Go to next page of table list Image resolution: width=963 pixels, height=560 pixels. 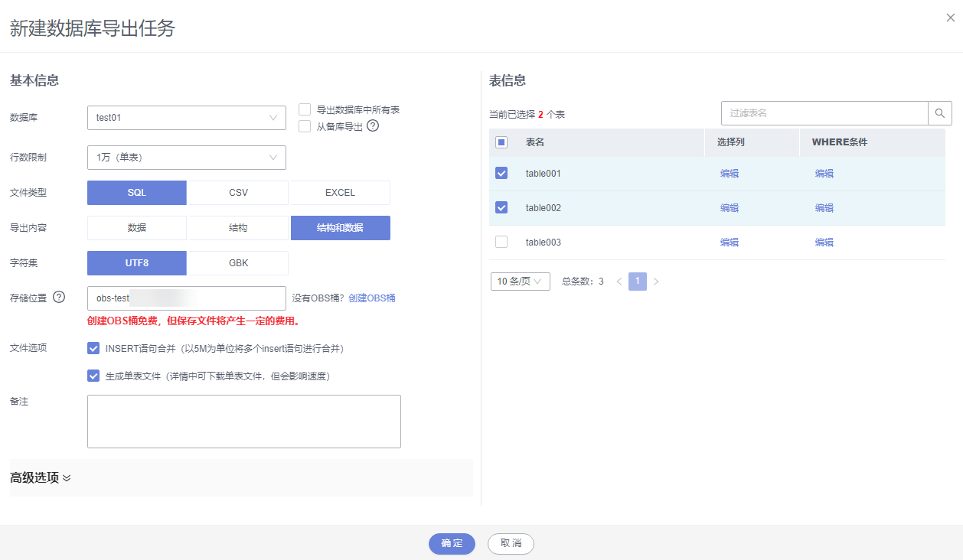click(656, 282)
